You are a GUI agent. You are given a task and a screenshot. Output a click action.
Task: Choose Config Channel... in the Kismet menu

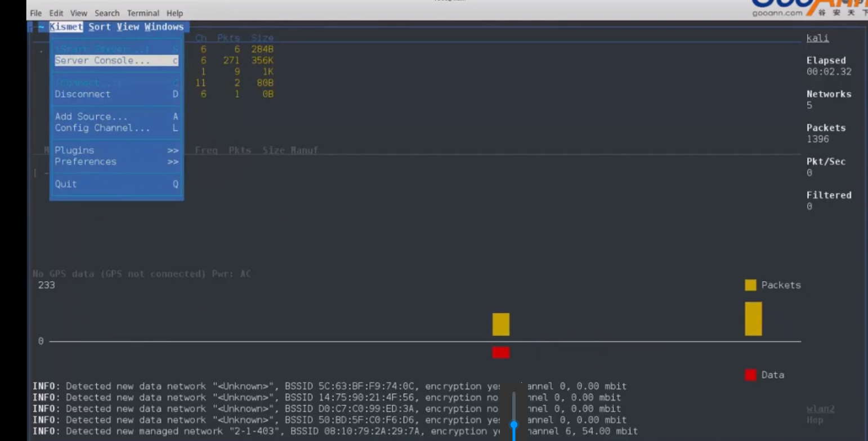[117, 128]
